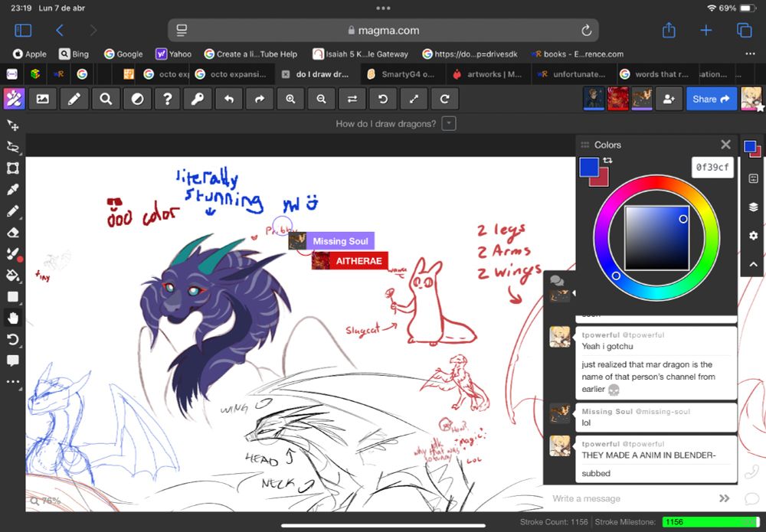This screenshot has width=766, height=532.
Task: Click the fit to screen arrows icon
Action: click(x=414, y=99)
